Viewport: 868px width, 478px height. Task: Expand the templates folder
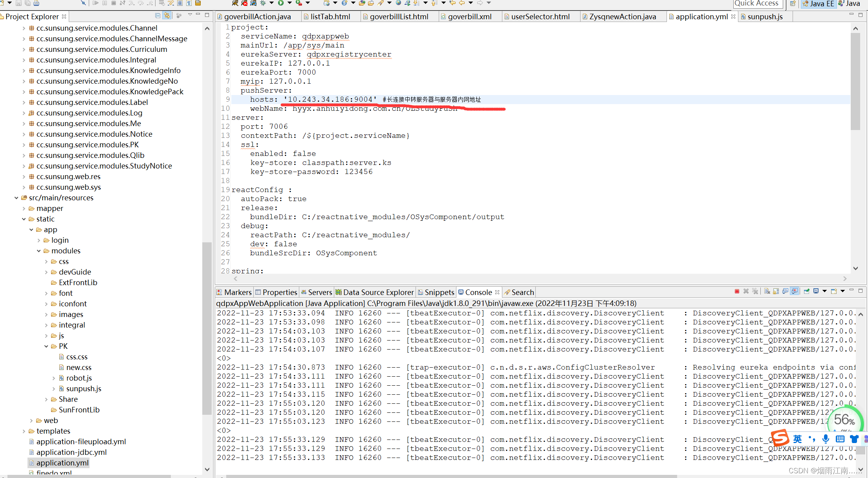24,431
